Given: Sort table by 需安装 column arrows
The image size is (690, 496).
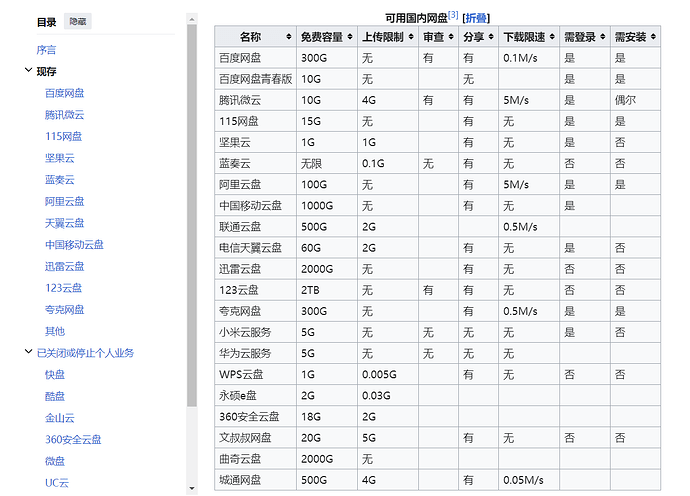Looking at the screenshot, I should point(653,37).
